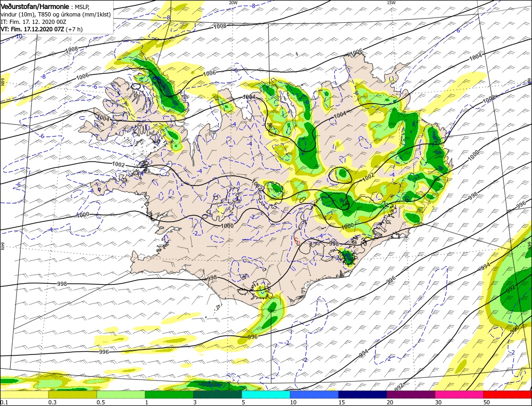Viewport: 532px width, 406px height.
Task: Click the '20W' longitude label
Action: tap(233, 2)
